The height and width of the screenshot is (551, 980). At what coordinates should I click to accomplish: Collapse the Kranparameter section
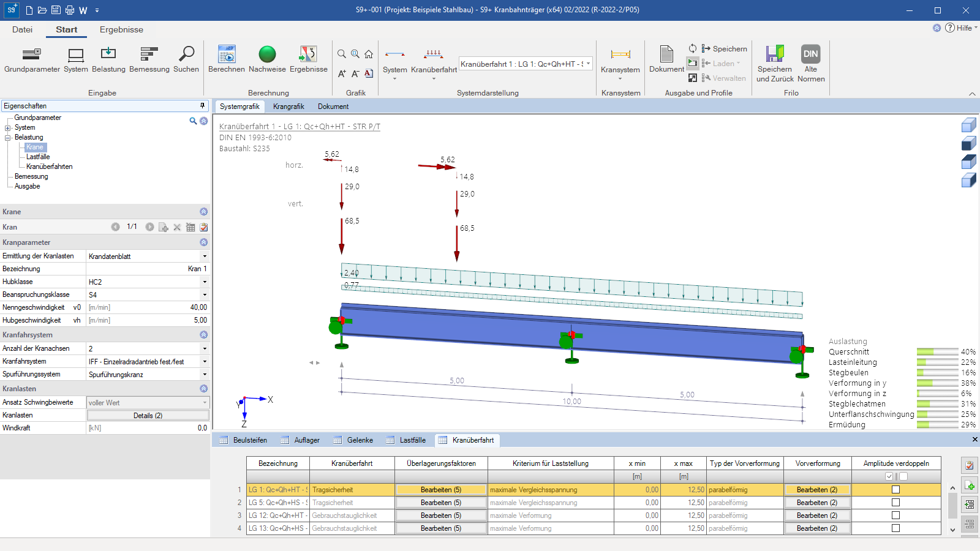pyautogui.click(x=204, y=242)
